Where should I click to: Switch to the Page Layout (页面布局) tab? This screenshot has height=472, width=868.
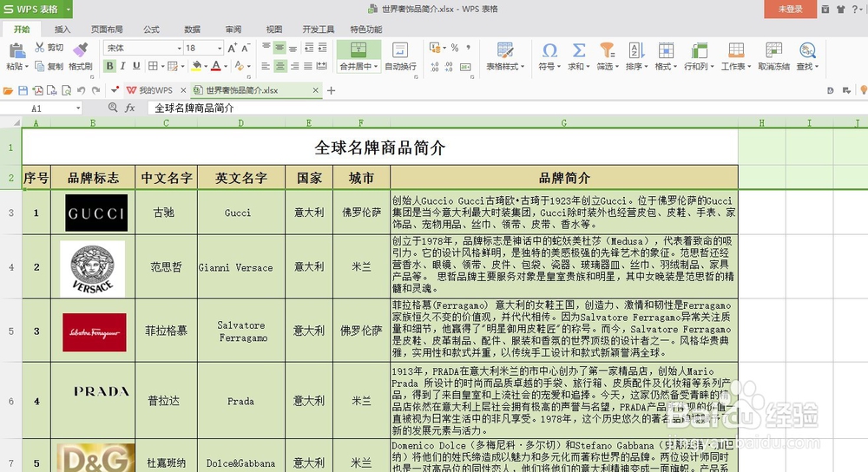[x=107, y=29]
